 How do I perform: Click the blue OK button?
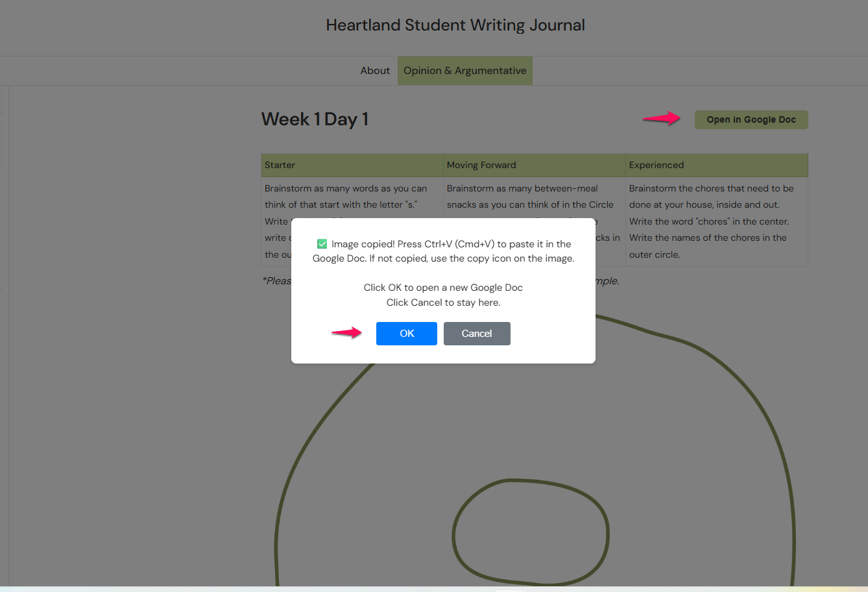click(x=406, y=334)
